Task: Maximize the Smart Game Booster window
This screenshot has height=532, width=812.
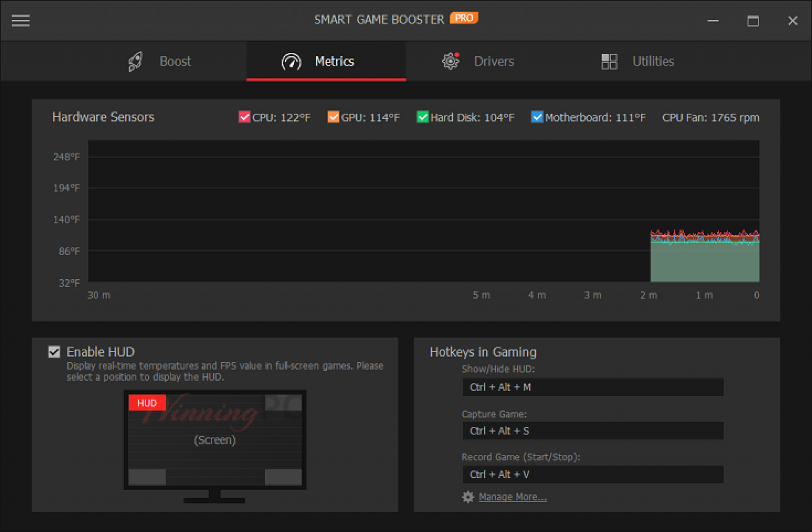Action: (753, 21)
